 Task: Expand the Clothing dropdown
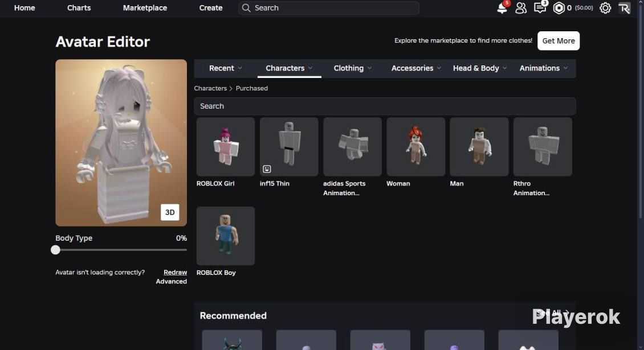[352, 68]
